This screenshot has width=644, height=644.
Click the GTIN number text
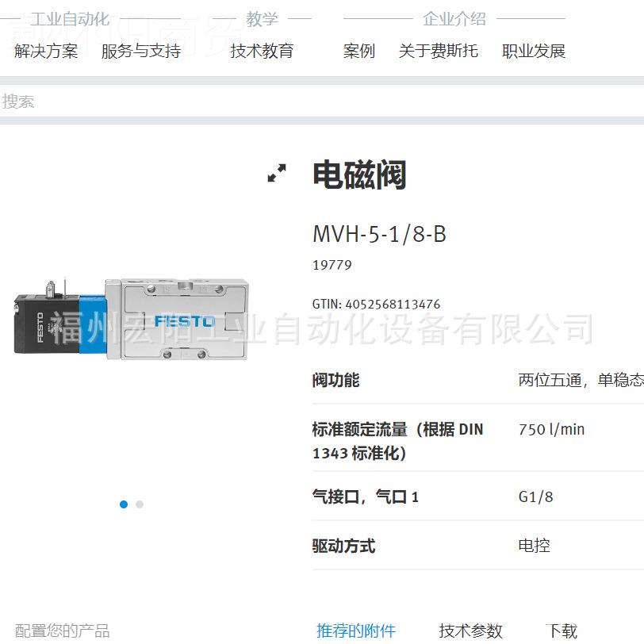coord(376,304)
